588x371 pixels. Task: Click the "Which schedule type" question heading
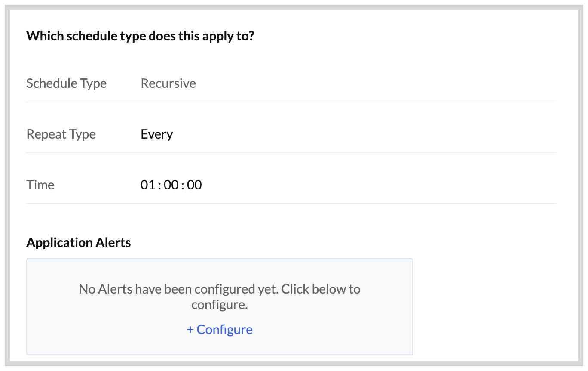140,36
